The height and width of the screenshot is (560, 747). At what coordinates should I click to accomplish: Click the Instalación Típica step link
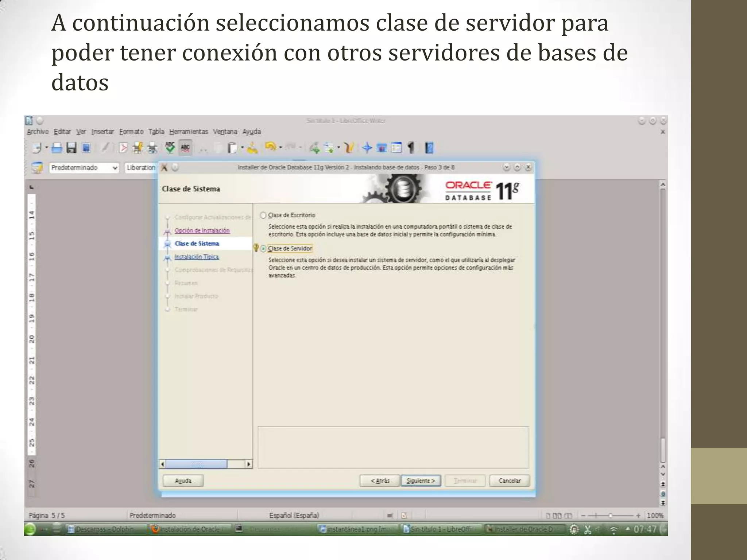pyautogui.click(x=197, y=257)
